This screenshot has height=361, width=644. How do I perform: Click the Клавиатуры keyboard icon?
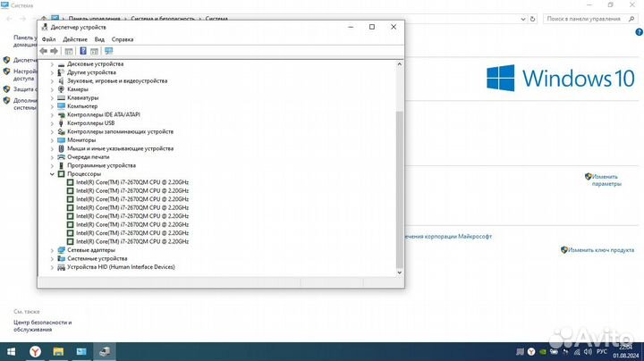[61, 97]
